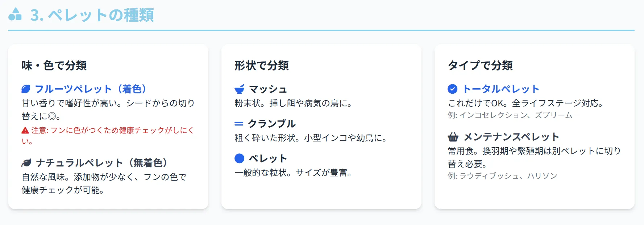The image size is (644, 225).
Task: Click the 味・色で分類 card title
Action: pos(54,65)
